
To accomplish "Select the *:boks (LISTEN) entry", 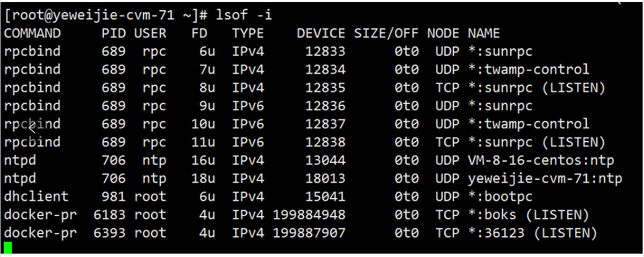I will coord(529,215).
